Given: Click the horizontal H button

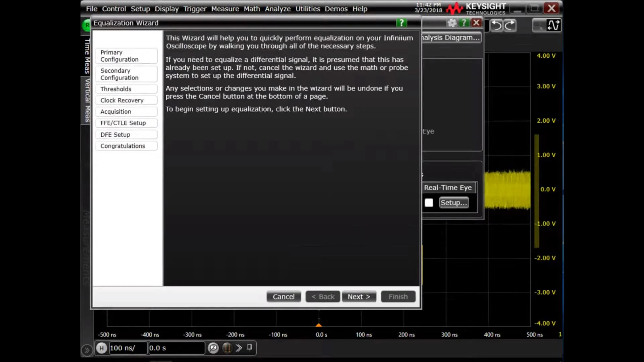Looking at the screenshot, I should tap(101, 348).
